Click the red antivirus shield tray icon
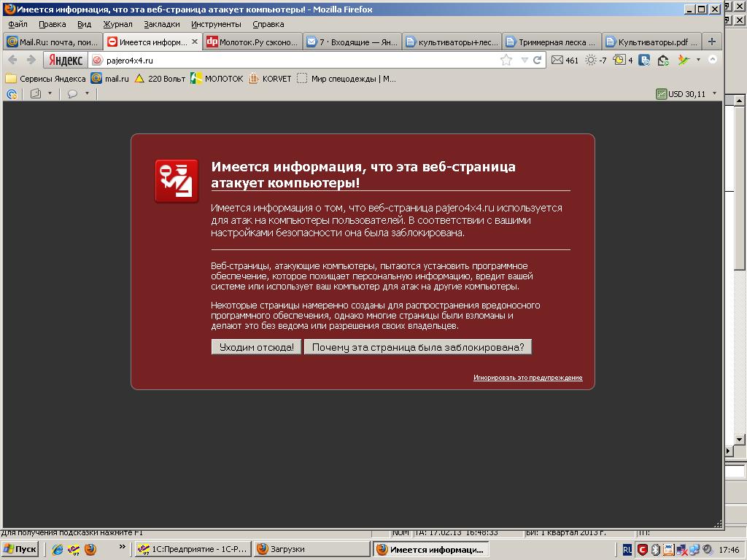 (643, 550)
